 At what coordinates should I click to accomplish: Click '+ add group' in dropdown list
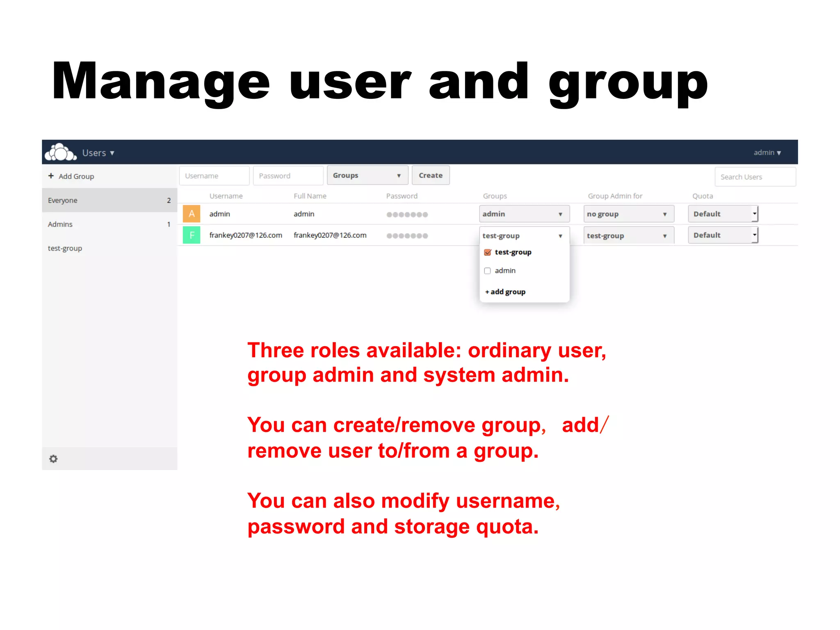click(x=505, y=292)
